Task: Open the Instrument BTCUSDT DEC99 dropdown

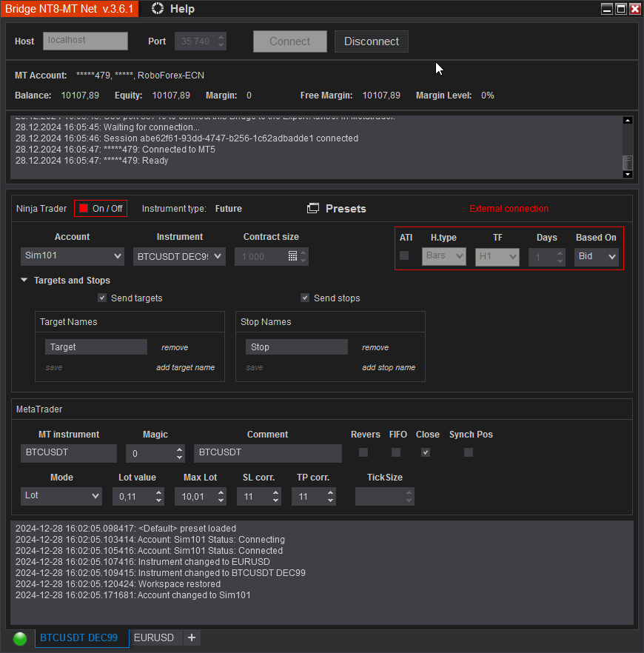Action: tap(180, 256)
